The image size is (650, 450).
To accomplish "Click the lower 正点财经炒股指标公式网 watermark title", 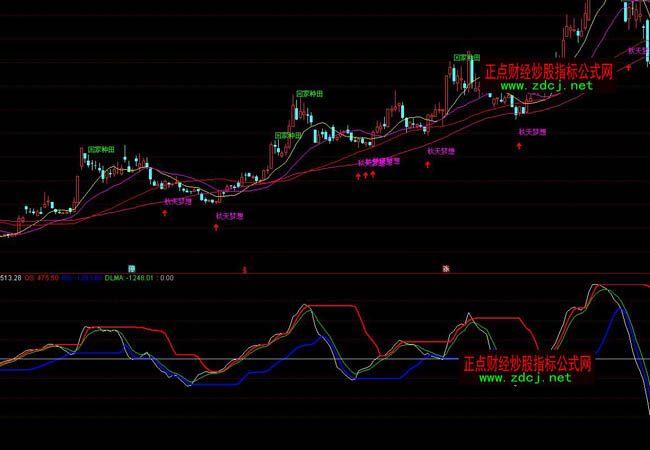I will [x=528, y=363].
